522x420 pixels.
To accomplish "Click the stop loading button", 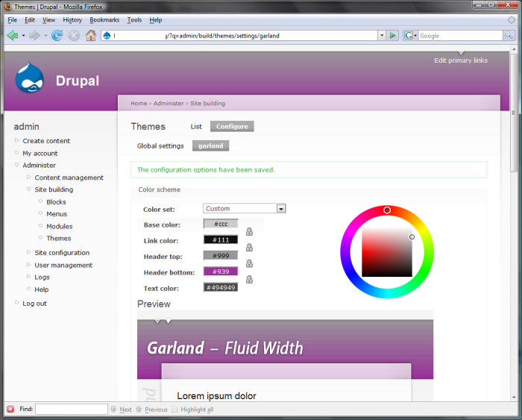I will click(74, 35).
